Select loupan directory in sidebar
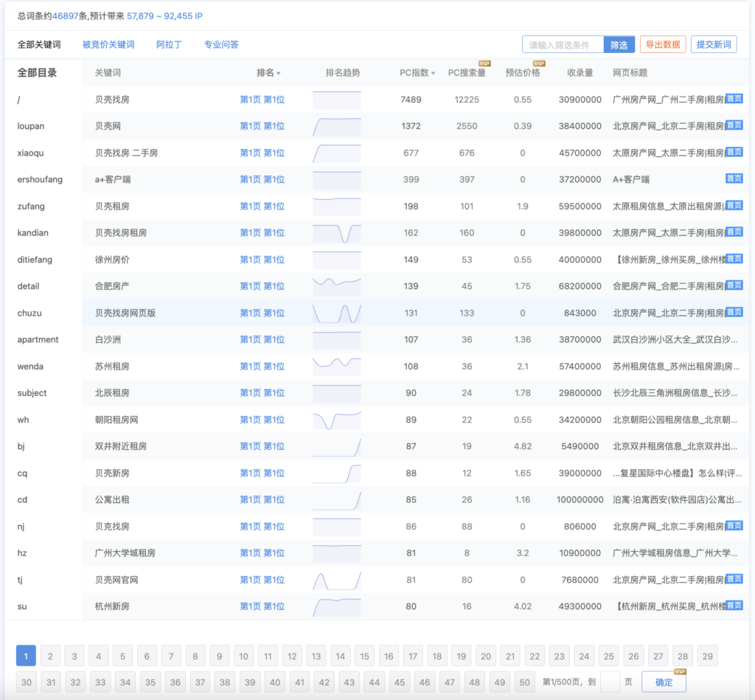 [x=31, y=126]
